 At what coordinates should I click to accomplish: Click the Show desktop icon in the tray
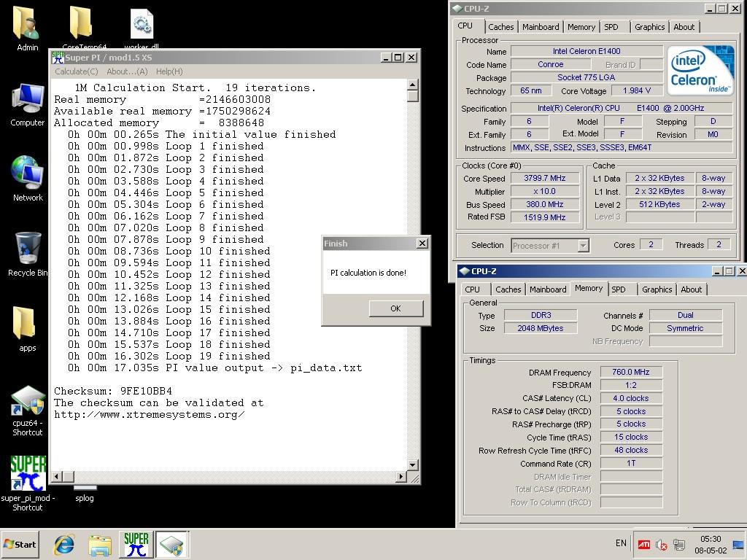tap(738, 544)
